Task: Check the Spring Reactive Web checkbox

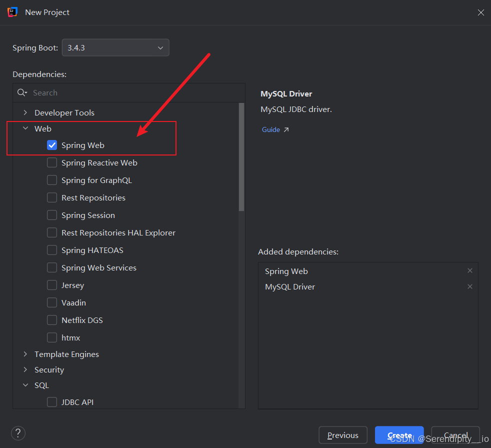Action: [52, 163]
